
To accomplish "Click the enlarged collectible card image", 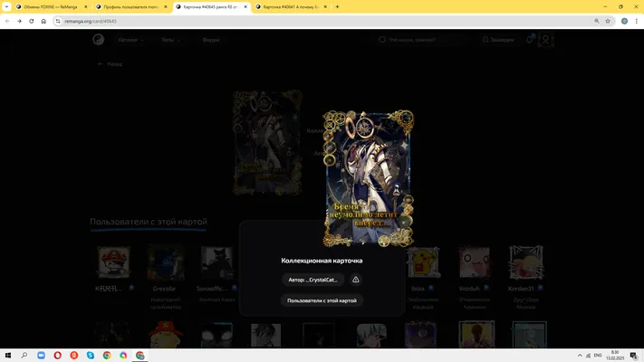I will (368, 178).
